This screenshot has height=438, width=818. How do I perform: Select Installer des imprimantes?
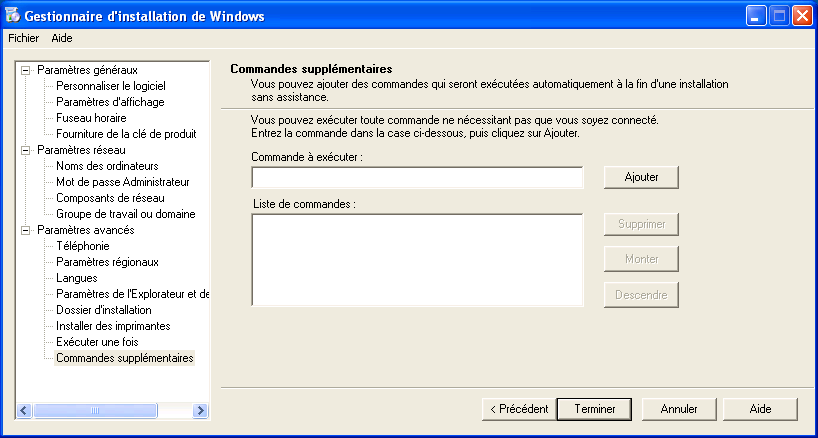coord(113,326)
